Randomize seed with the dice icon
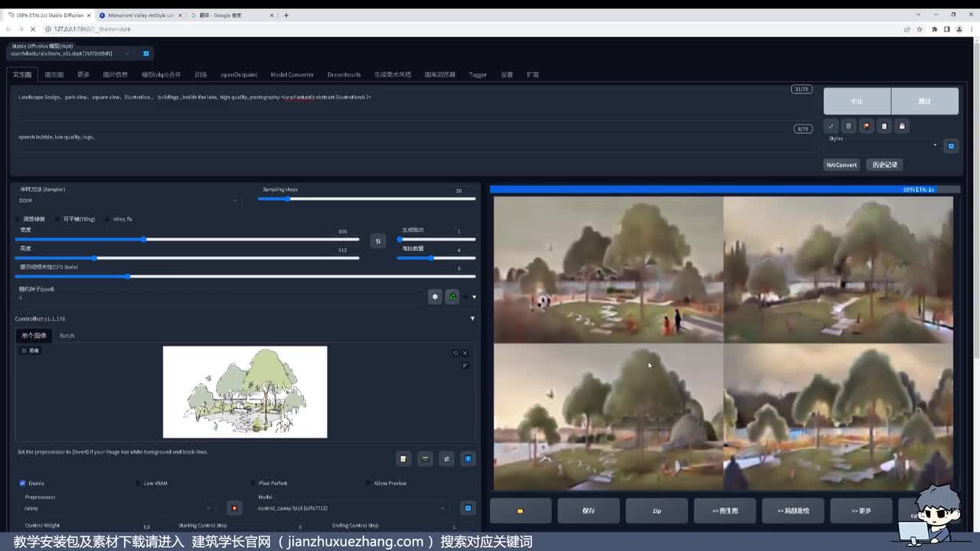980x551 pixels. tap(435, 297)
